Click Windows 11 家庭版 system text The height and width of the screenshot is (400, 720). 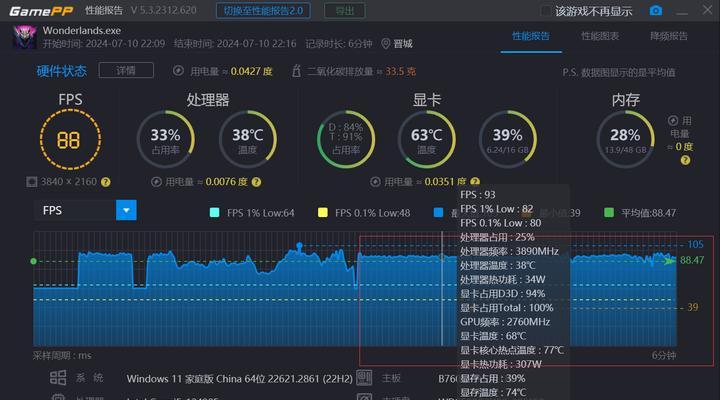coord(239,379)
